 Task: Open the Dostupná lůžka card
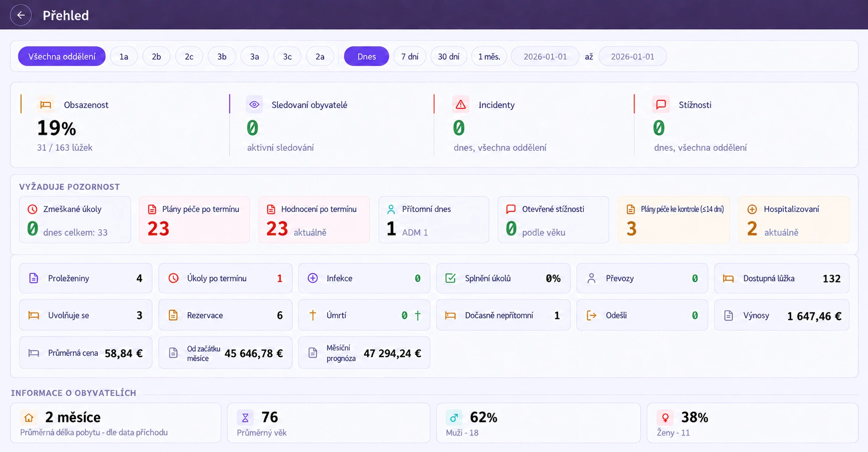coord(782,278)
